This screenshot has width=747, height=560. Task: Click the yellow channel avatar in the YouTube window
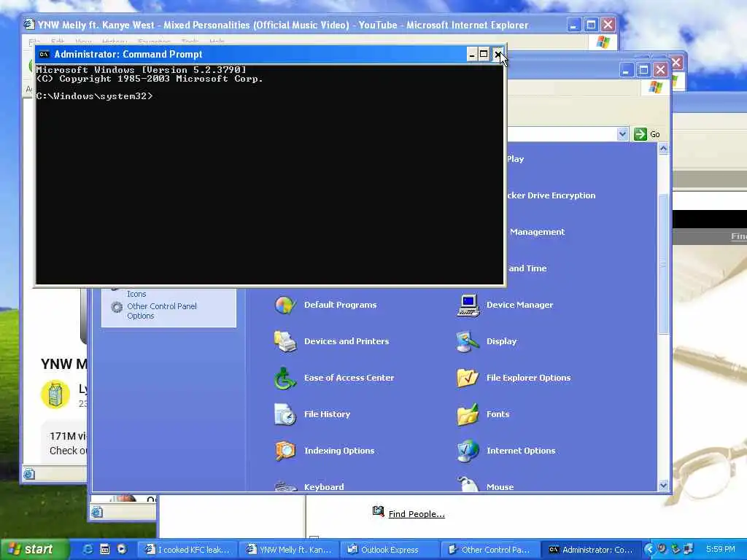(55, 394)
